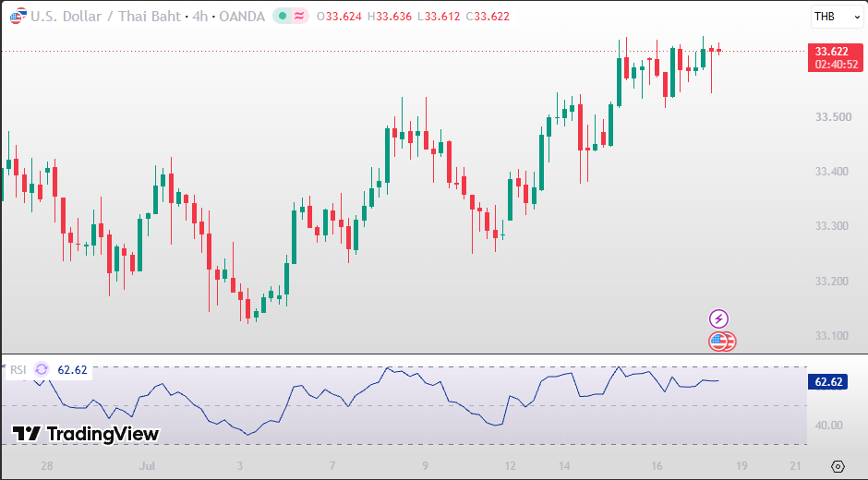Viewport: 868px width, 480px height.
Task: Click the 4h interval label
Action: pos(199,16)
